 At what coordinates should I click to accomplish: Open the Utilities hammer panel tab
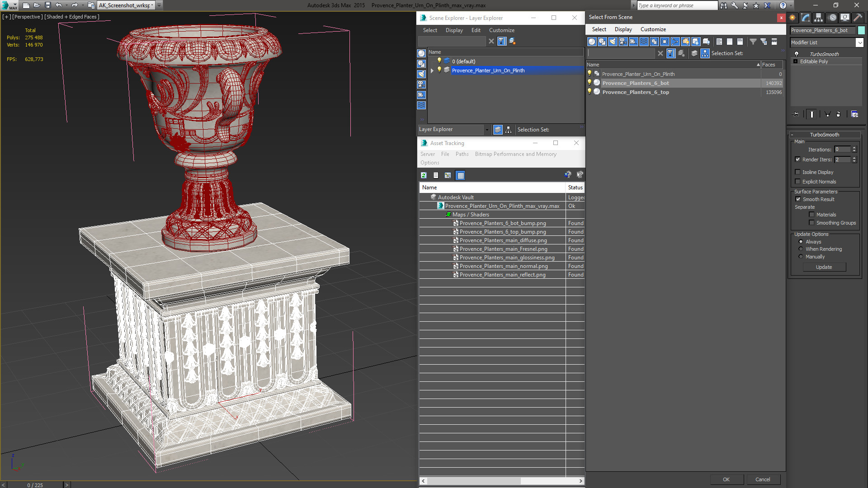(x=858, y=18)
